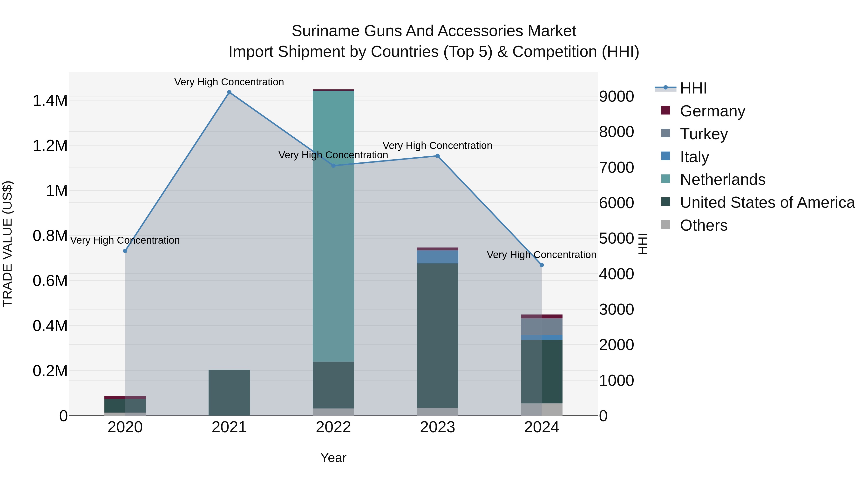The width and height of the screenshot is (868, 488).
Task: Click the TRADE VALUE (US$) axis title
Action: pyautogui.click(x=7, y=244)
